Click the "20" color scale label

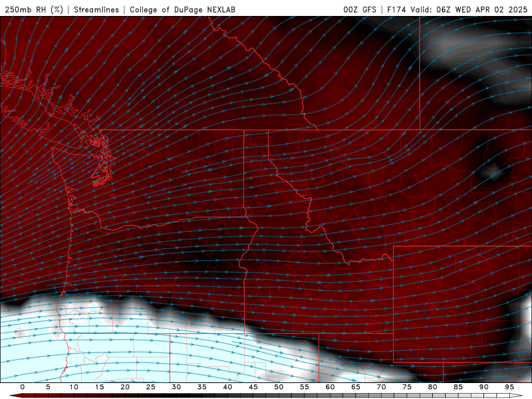tap(125, 387)
